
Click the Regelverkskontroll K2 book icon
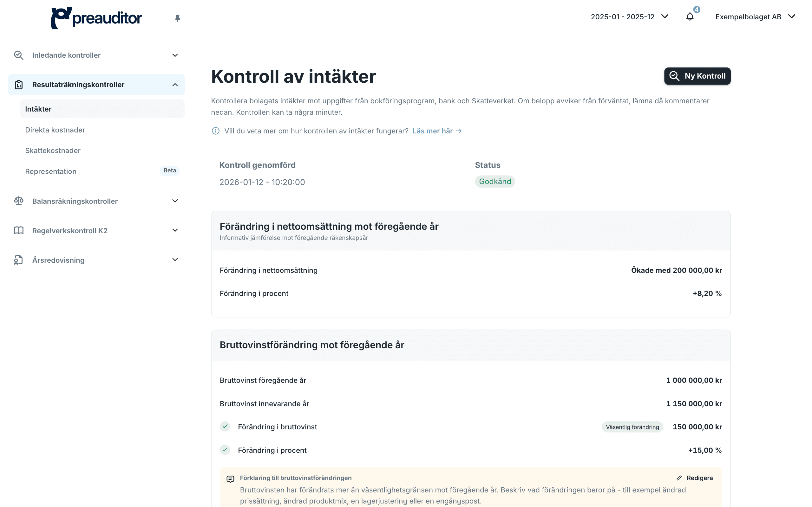click(x=19, y=230)
